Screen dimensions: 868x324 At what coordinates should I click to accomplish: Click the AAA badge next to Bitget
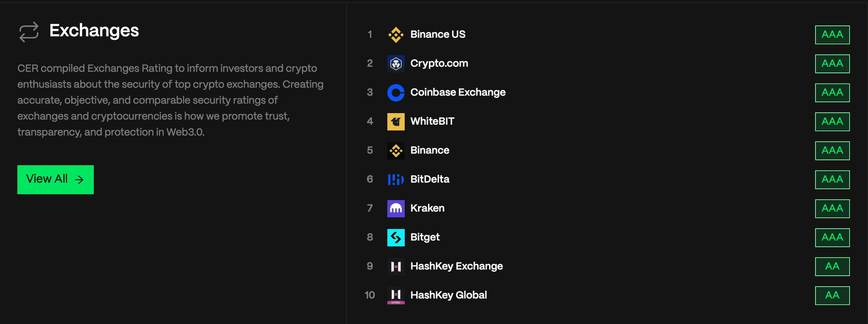[832, 237]
